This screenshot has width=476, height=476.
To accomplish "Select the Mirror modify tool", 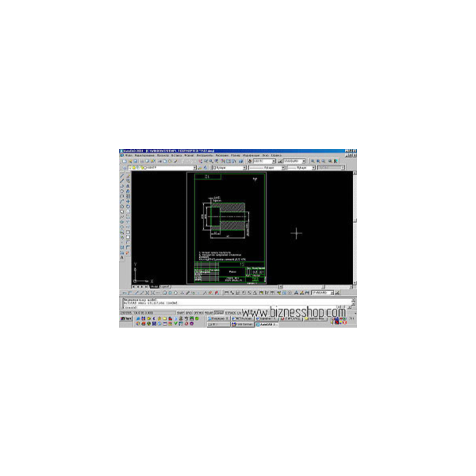I will click(128, 186).
